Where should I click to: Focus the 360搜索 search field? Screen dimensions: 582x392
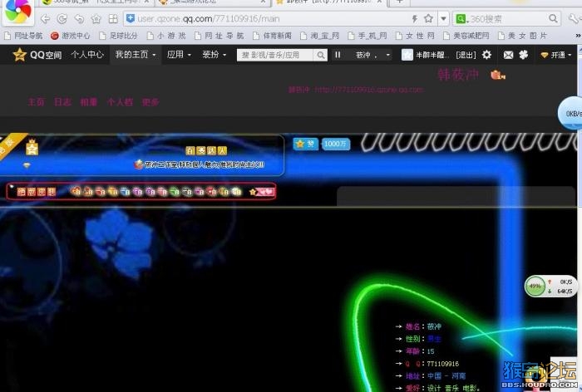click(x=506, y=18)
